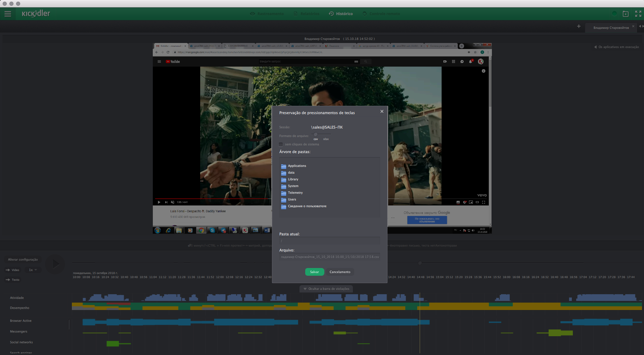Choose the csv file format label

pyautogui.click(x=316, y=139)
